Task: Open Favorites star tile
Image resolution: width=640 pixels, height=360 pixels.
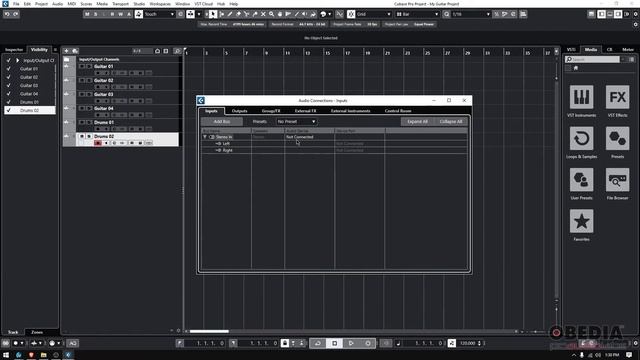Action: pos(581,221)
